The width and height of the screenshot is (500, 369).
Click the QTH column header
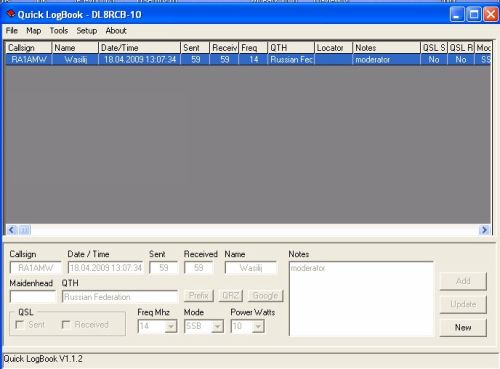point(291,48)
